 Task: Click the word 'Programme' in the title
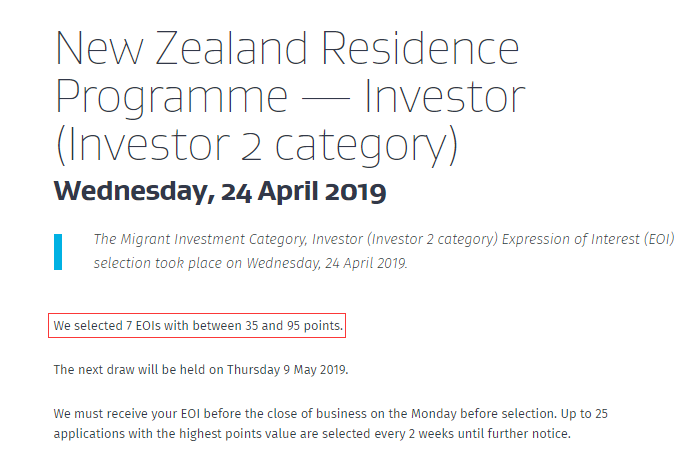pyautogui.click(x=168, y=97)
